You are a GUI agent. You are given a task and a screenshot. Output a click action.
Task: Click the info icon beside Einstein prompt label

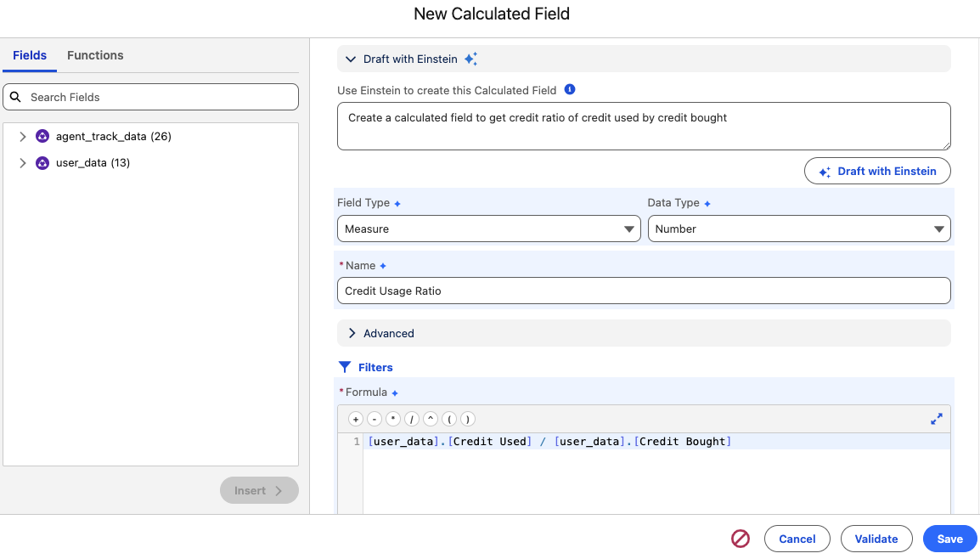(x=570, y=89)
